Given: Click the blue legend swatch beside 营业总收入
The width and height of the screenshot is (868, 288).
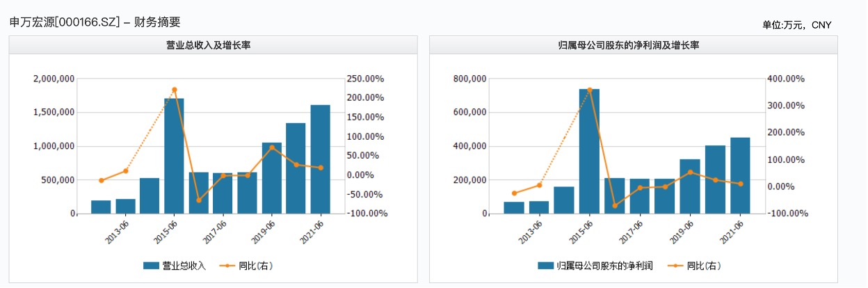Looking at the screenshot, I should pos(151,265).
